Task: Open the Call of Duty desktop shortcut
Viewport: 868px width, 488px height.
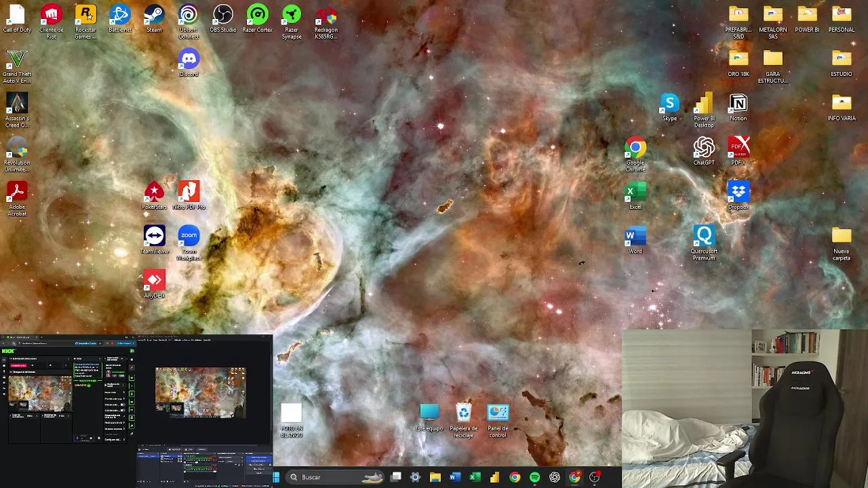Action: click(17, 20)
